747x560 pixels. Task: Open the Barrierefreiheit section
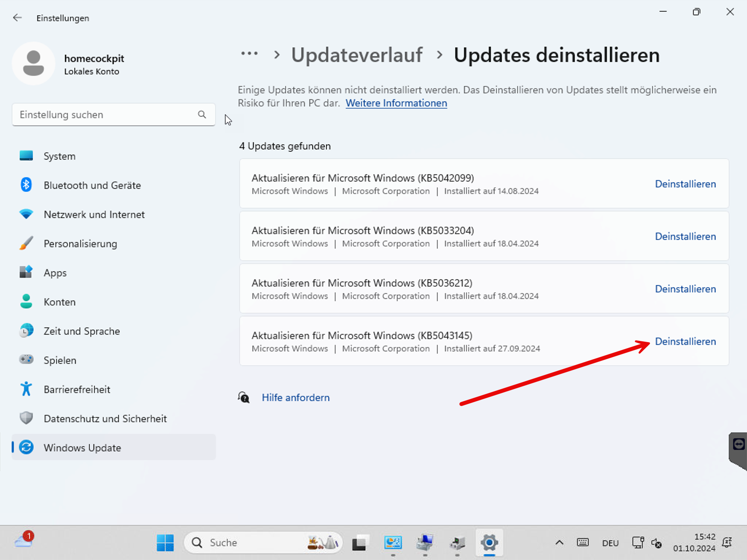pos(77,389)
